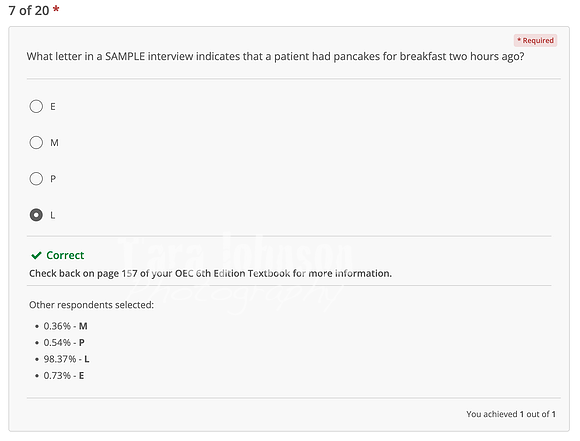Click the 7 of 20 question counter
580x441 pixels.
tap(28, 10)
